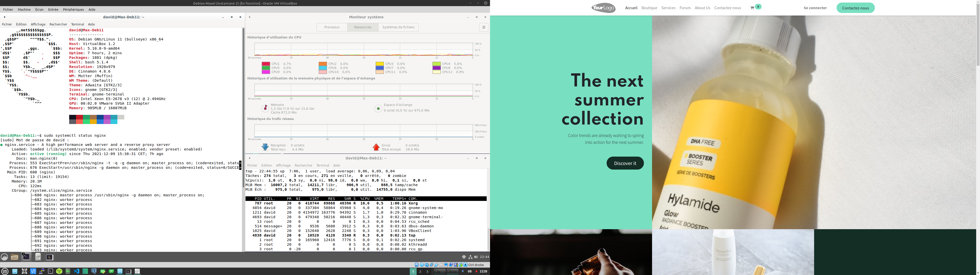This screenshot has width=980, height=275.
Task: Click the guest volume speaker icon
Action: click(x=475, y=257)
